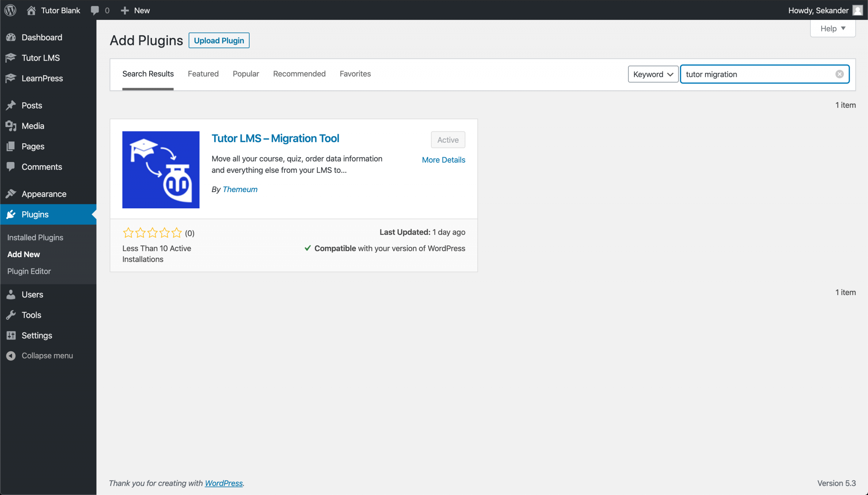Click the 'Last Updated: 1 day ago' text

click(422, 232)
